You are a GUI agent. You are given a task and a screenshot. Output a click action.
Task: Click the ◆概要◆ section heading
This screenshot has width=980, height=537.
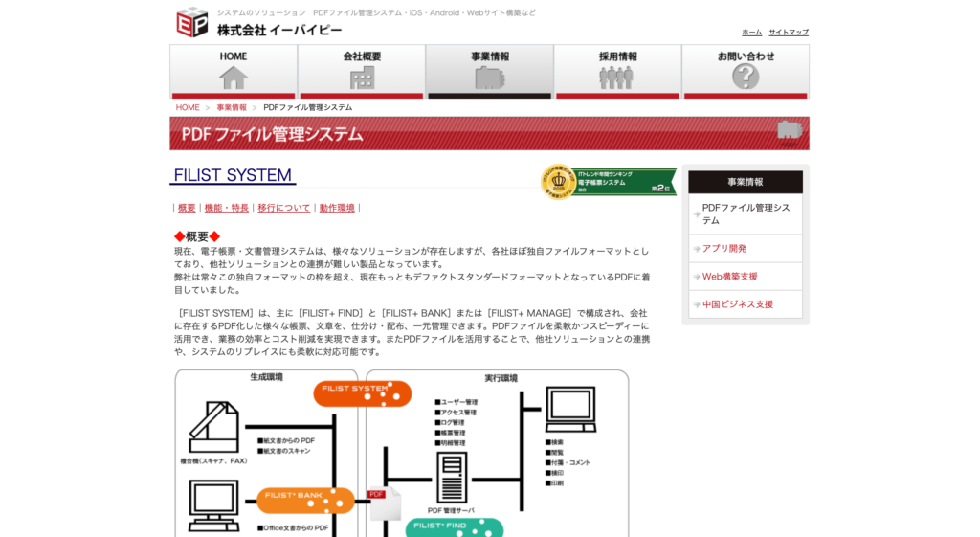click(197, 236)
